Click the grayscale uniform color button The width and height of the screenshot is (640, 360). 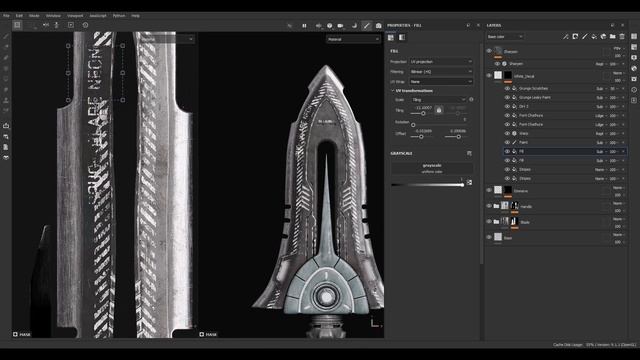(x=432, y=168)
